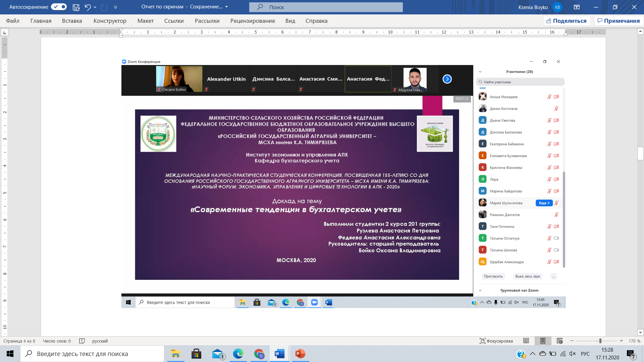Expand Customize Quick Access Toolbar dropdown
The width and height of the screenshot is (644, 362).
115,7
